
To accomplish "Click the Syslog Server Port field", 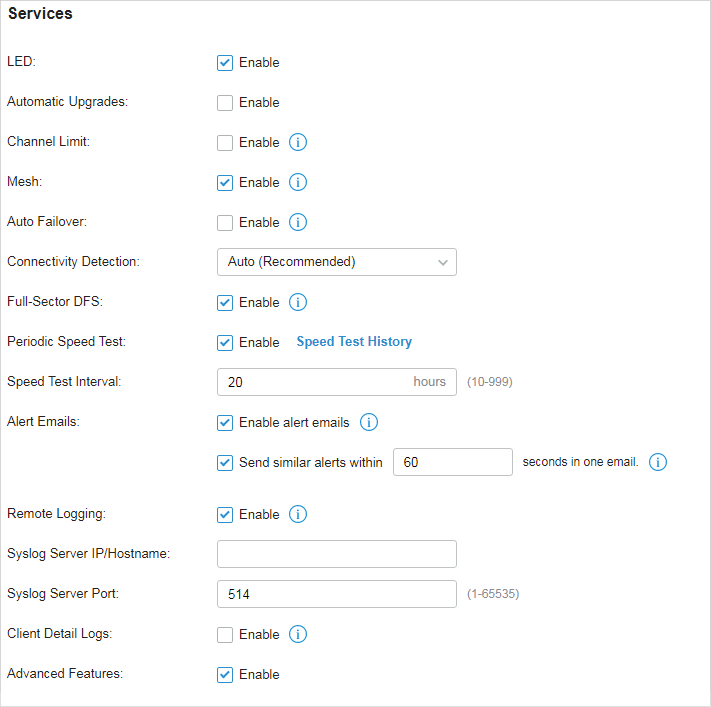I will pos(336,594).
